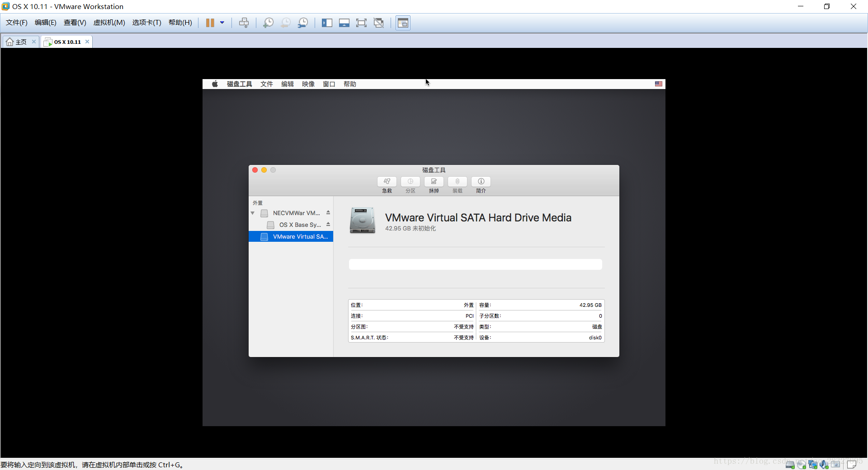
Task: Revert to the previous snapshot icon
Action: [285, 23]
